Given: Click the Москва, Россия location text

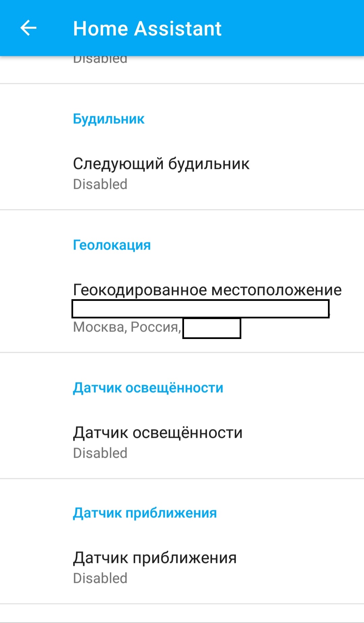Looking at the screenshot, I should pos(126,327).
